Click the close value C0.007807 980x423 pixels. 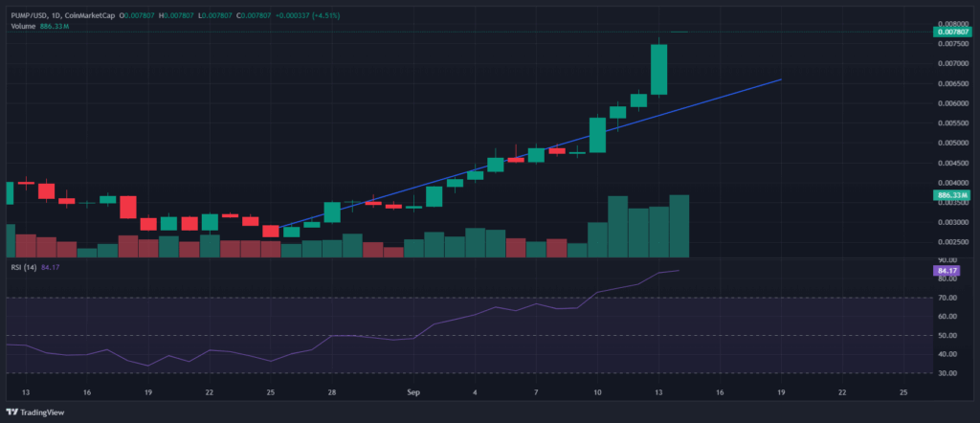(x=253, y=15)
